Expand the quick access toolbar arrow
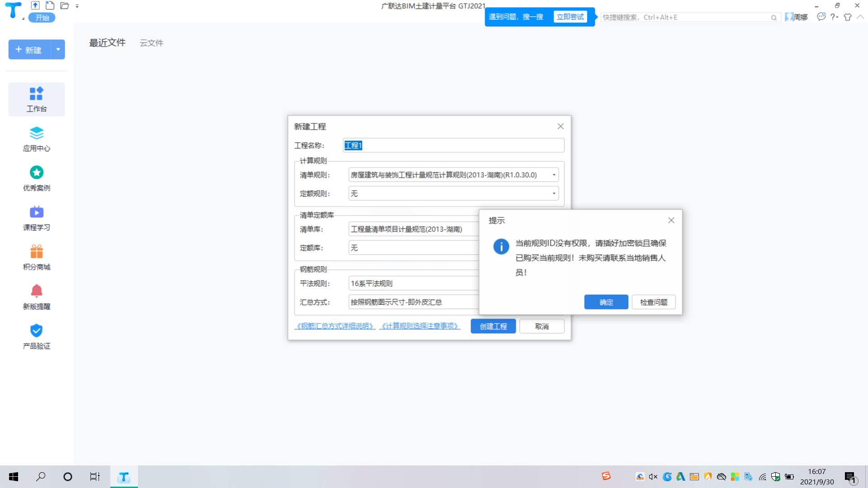 pyautogui.click(x=77, y=6)
